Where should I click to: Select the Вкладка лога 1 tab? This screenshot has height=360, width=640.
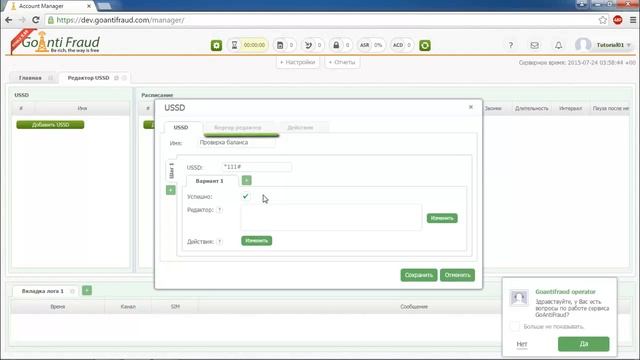click(42, 291)
